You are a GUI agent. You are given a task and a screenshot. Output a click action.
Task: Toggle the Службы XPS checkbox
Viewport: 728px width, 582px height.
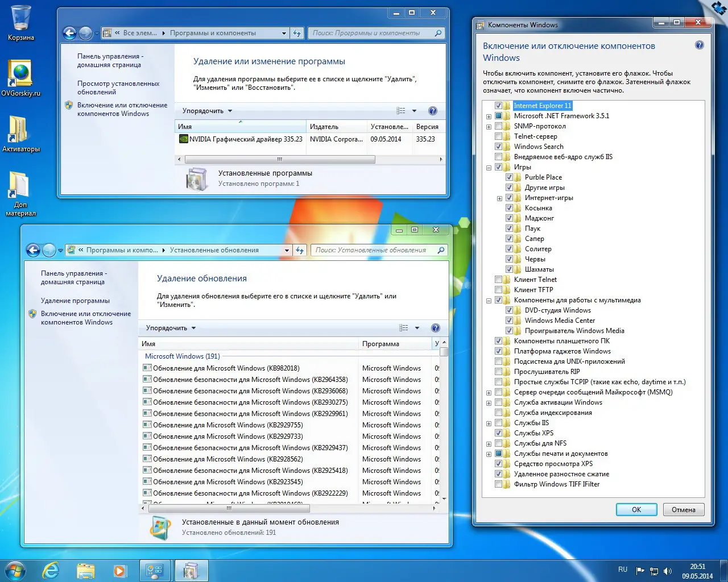498,433
